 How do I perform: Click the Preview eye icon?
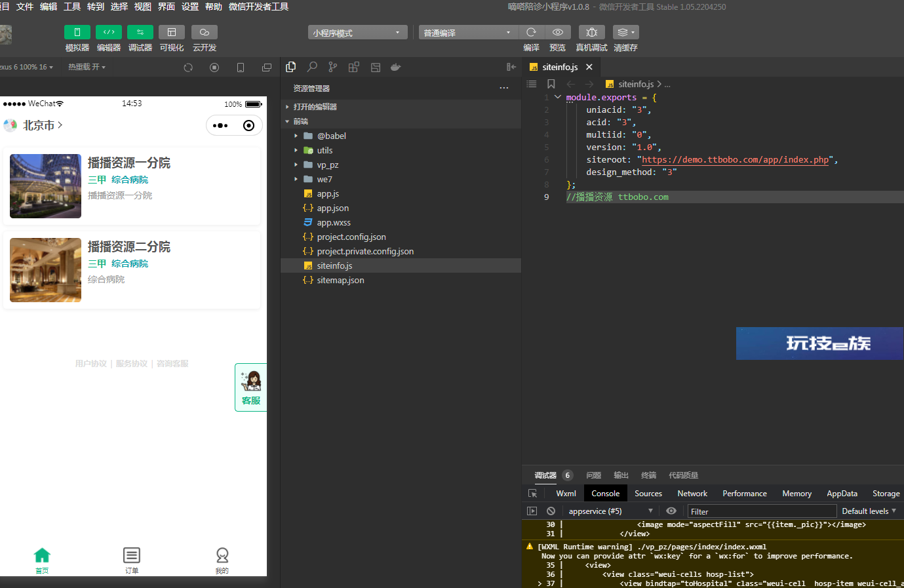click(558, 32)
